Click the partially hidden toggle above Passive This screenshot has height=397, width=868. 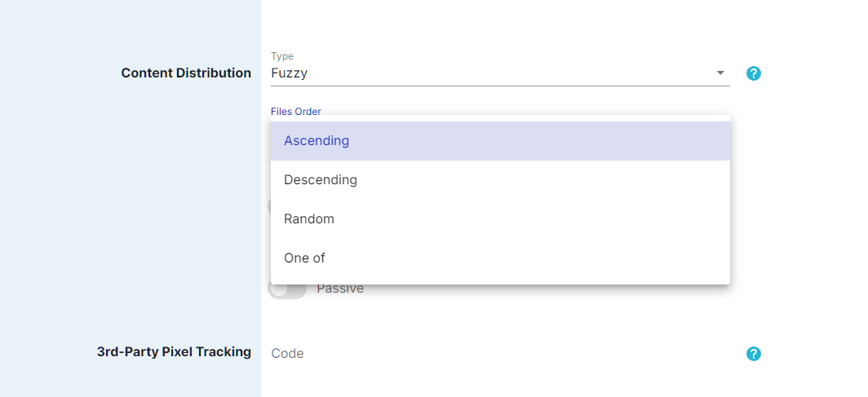click(x=269, y=207)
